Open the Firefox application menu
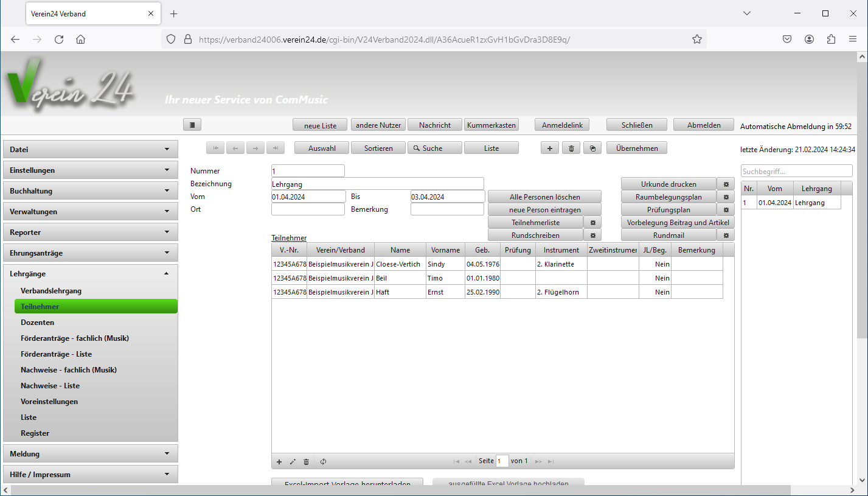This screenshot has height=496, width=868. 853,39
